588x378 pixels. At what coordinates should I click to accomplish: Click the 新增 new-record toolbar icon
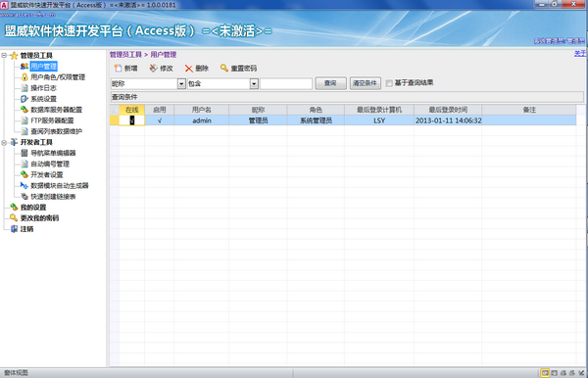pyautogui.click(x=118, y=69)
